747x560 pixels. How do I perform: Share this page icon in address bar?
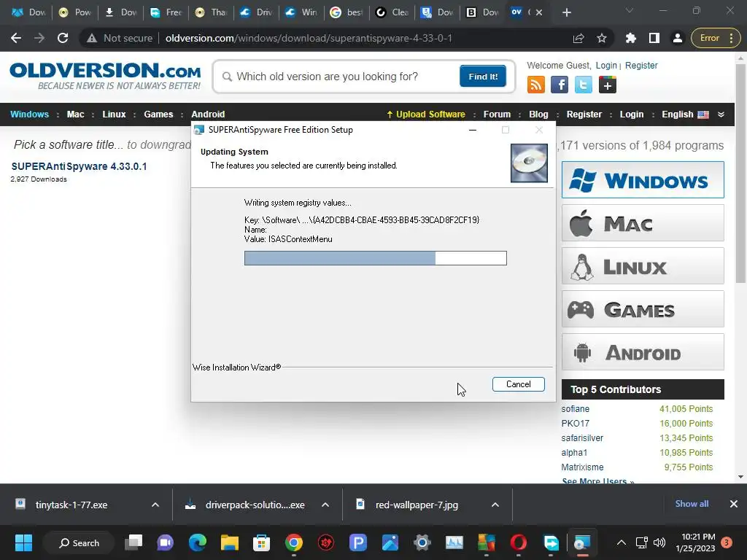tap(578, 38)
